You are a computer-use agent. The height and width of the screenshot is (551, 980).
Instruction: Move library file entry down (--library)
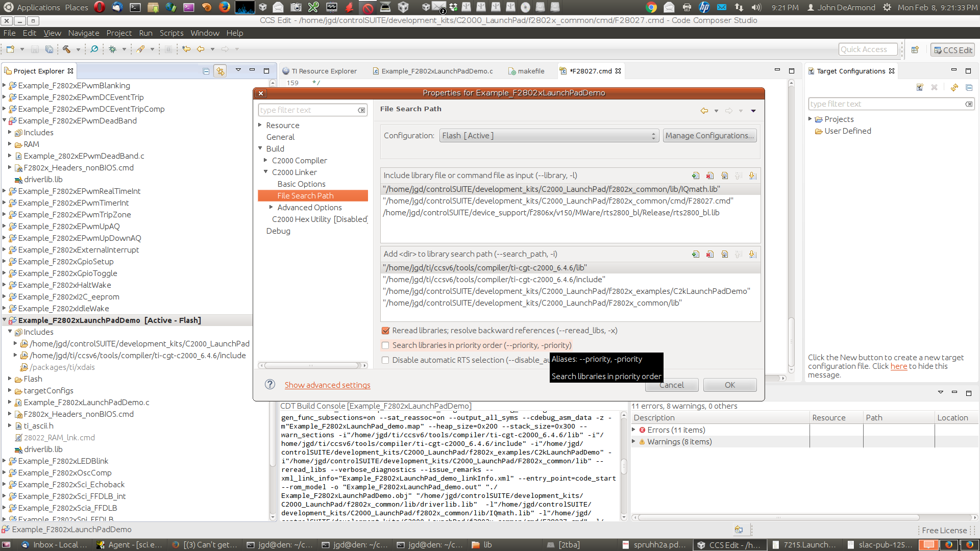pyautogui.click(x=752, y=176)
